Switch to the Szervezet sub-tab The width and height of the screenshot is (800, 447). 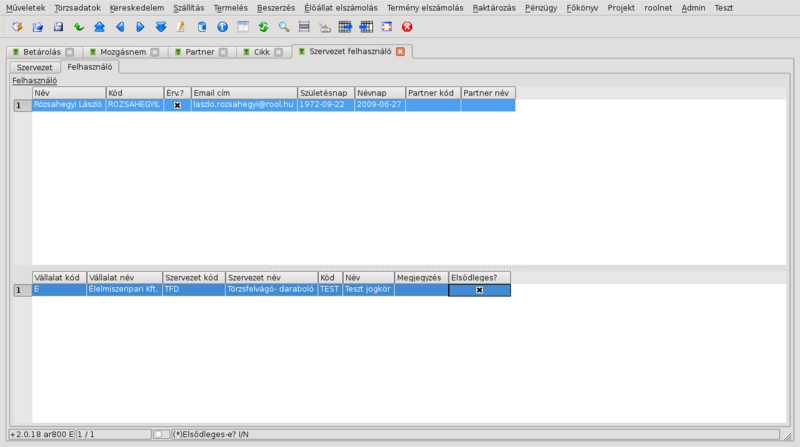coord(35,67)
